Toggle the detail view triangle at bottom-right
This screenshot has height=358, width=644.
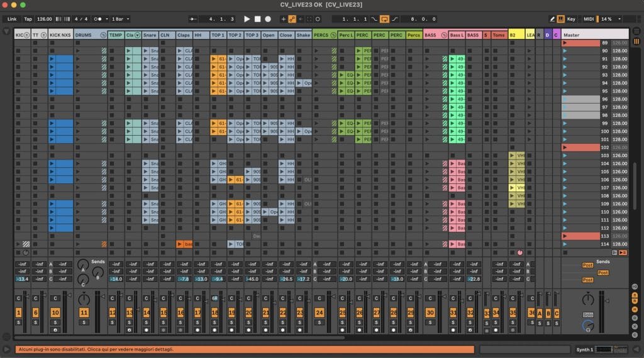point(636,349)
